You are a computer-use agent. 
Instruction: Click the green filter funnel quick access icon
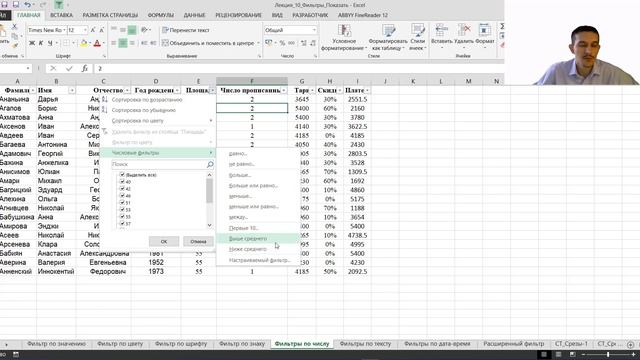coord(59,4)
